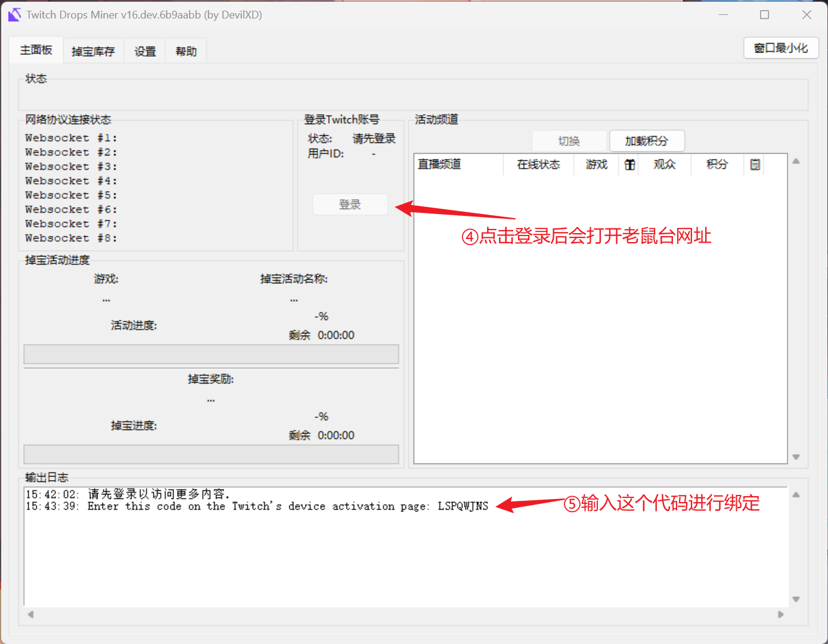Click the 窗口最小化 button
Image resolution: width=828 pixels, height=644 pixels.
point(781,48)
